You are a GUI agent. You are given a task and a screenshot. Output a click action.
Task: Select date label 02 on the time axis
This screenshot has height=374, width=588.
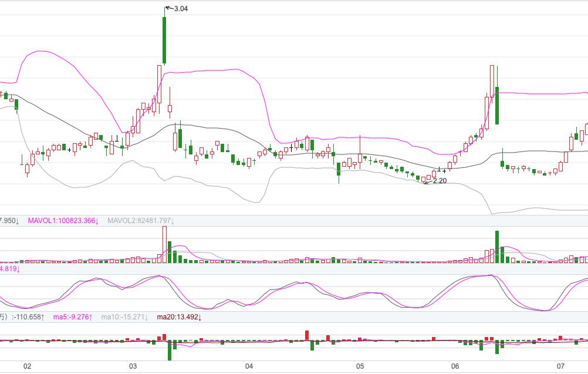tap(27, 366)
